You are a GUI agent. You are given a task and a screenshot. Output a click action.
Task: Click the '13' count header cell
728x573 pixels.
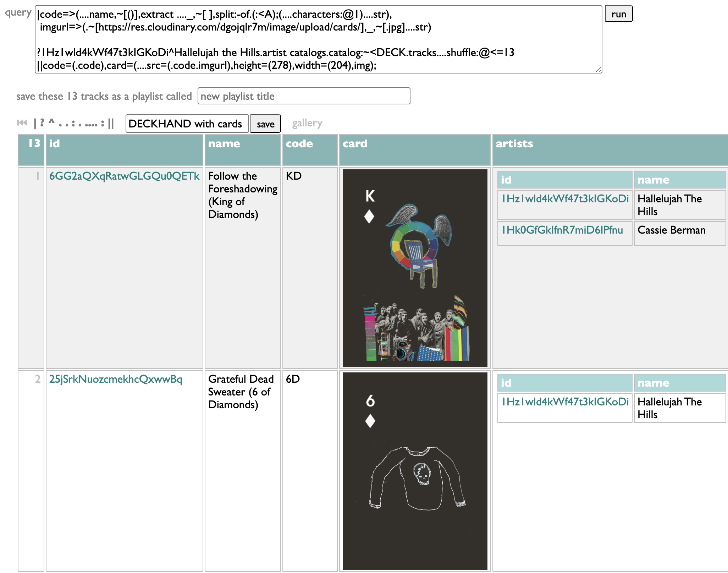[31, 150]
